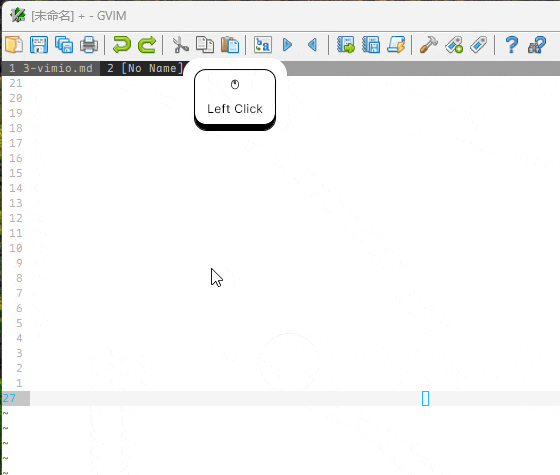The height and width of the screenshot is (475, 560).
Task: Redo the change with the green redo arrow
Action: 147,45
